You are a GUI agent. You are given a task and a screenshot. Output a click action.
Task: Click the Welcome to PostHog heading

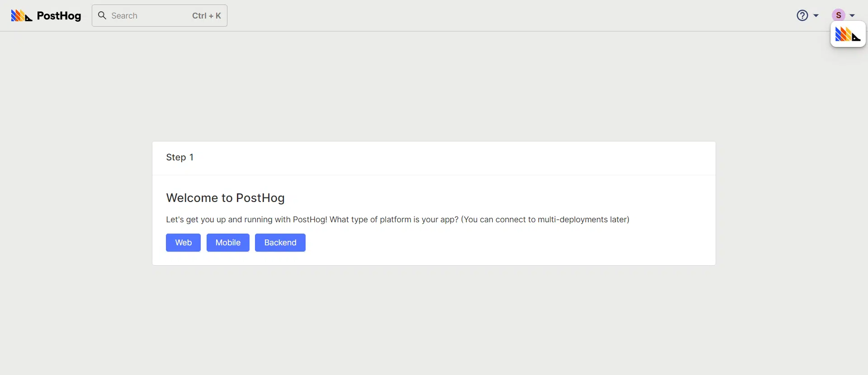[225, 198]
